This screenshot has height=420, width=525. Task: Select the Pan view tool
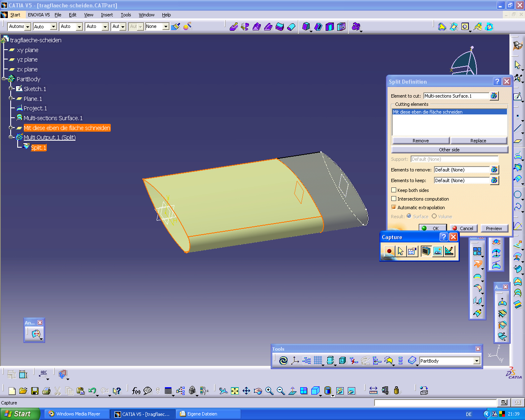(x=246, y=391)
